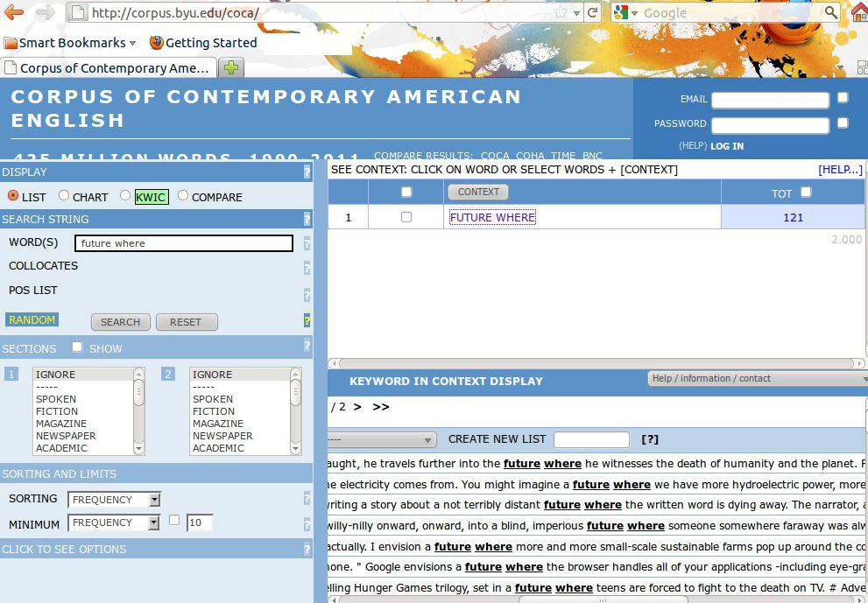Open the Getting Started Firefox bookmark
868x603 pixels.
[x=203, y=43]
